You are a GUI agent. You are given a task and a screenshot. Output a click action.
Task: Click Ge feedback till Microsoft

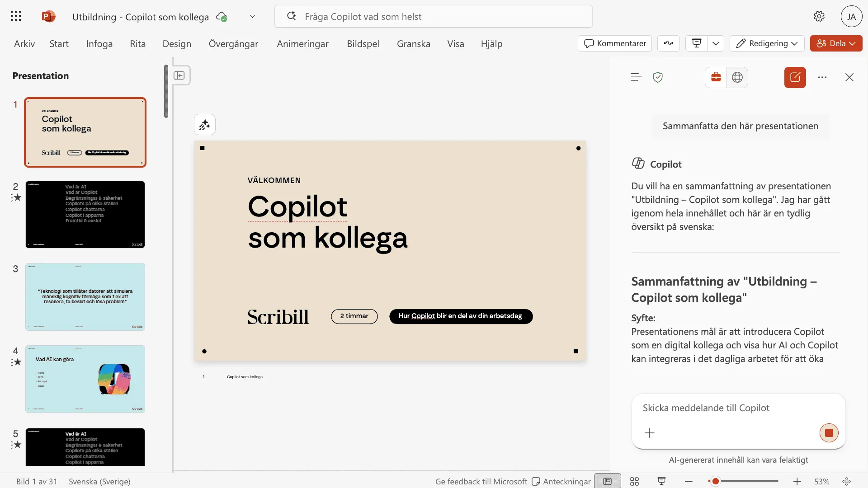tap(481, 481)
